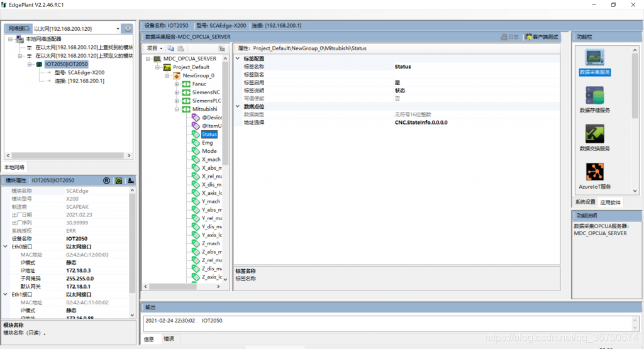Image resolution: width=644 pixels, height=349 pixels.
Task: Click the 型号: SCAEdge-X200 tree entry
Action: coord(80,72)
